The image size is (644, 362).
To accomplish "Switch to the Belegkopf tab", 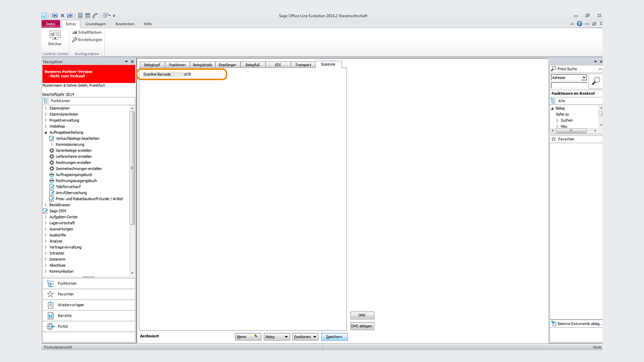I will coord(152,65).
